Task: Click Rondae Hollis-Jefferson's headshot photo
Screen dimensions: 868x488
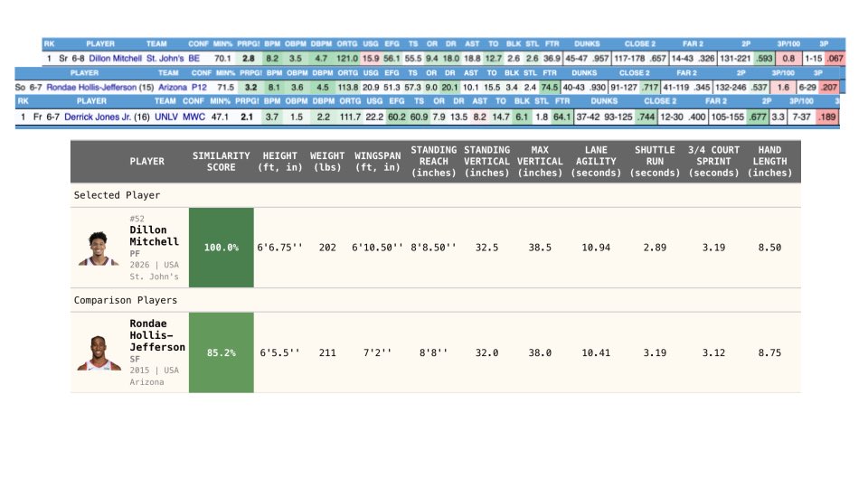Action: point(99,353)
